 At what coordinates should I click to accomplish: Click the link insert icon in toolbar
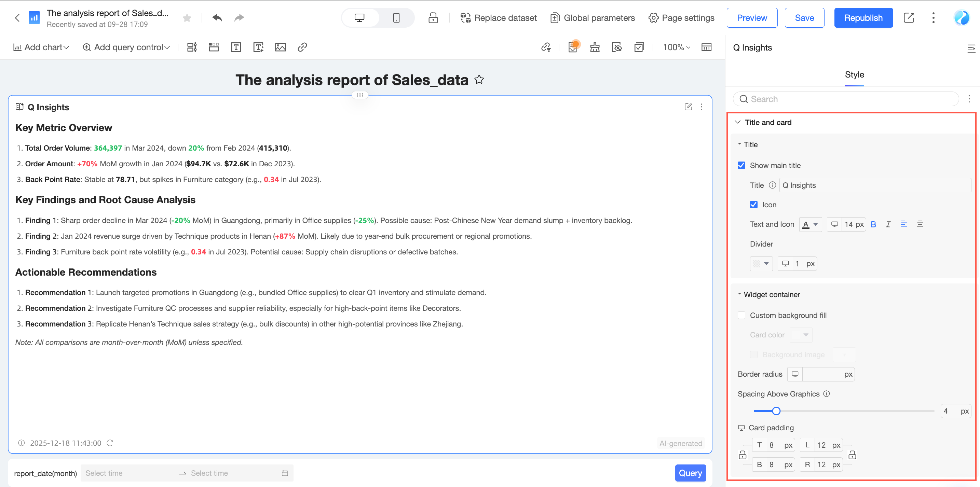[x=302, y=47]
